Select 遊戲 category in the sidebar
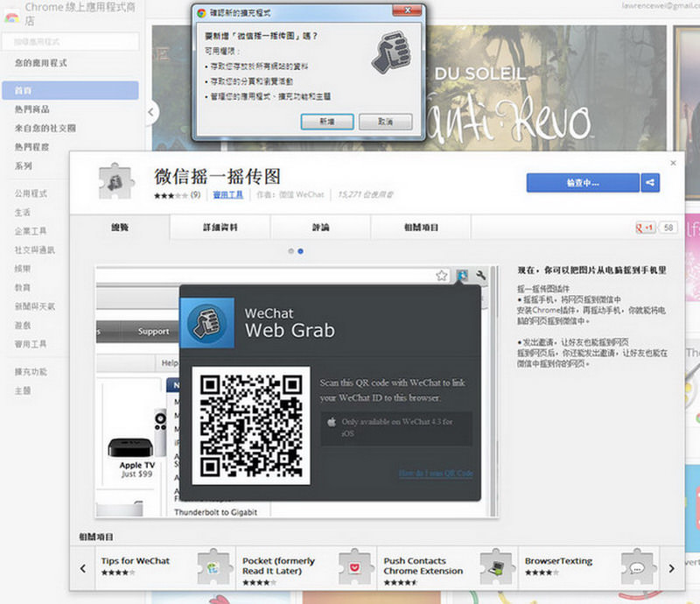This screenshot has width=700, height=604. tap(23, 326)
